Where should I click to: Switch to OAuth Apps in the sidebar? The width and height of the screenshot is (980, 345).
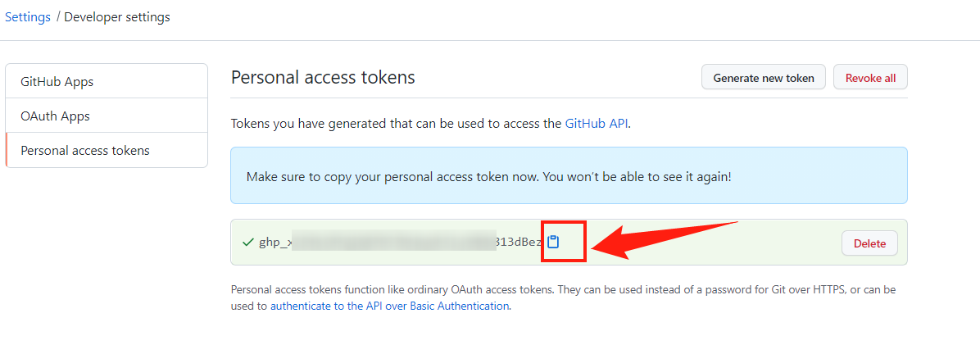click(x=107, y=116)
